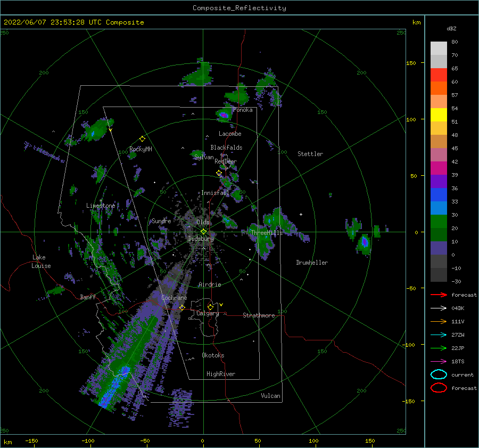The image size is (479, 448).
Task: Click the Okotoks label
Action: (213, 355)
